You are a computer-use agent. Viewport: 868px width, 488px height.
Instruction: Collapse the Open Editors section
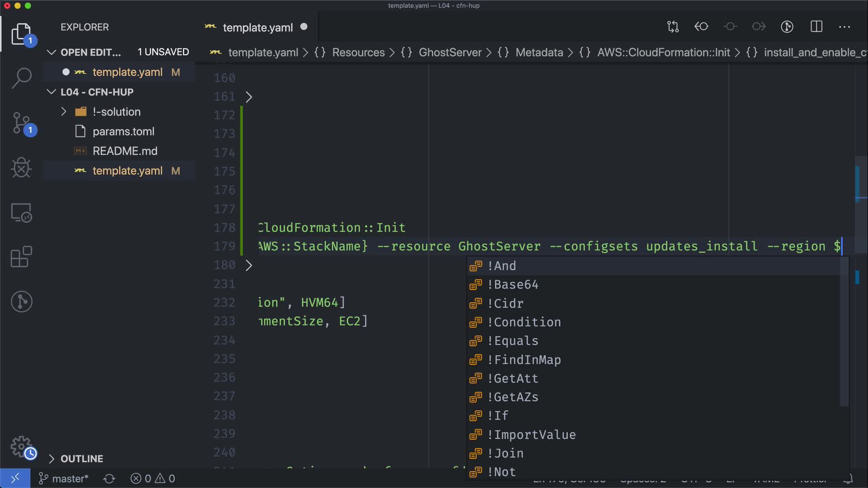pos(52,52)
